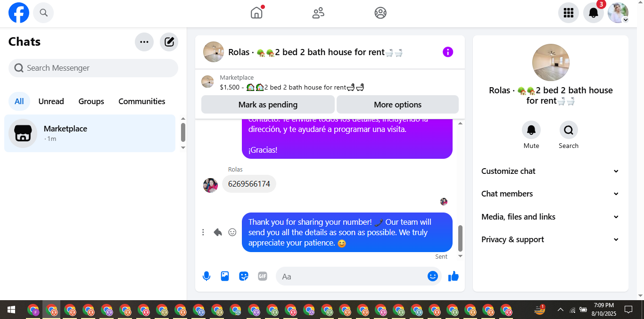Viewport: 644px width, 319px height.
Task: Click the Search Messenger field
Action: (x=93, y=68)
